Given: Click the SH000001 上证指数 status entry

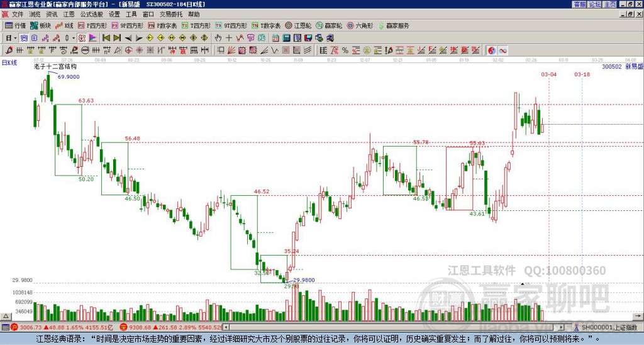Looking at the screenshot, I should 609,327.
